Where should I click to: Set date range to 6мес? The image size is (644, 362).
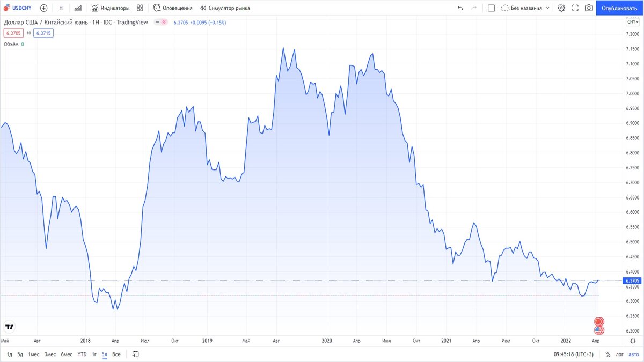67,354
